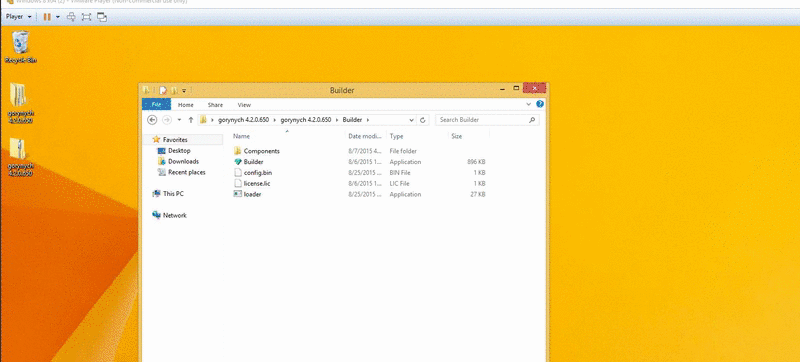Go back with the Back arrow
The image size is (800, 362).
click(152, 120)
